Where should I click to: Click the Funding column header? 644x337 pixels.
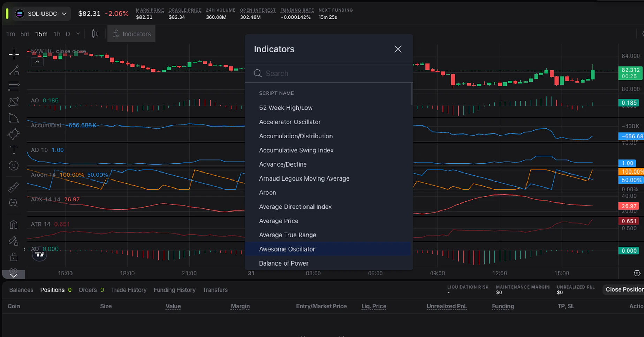point(503,306)
